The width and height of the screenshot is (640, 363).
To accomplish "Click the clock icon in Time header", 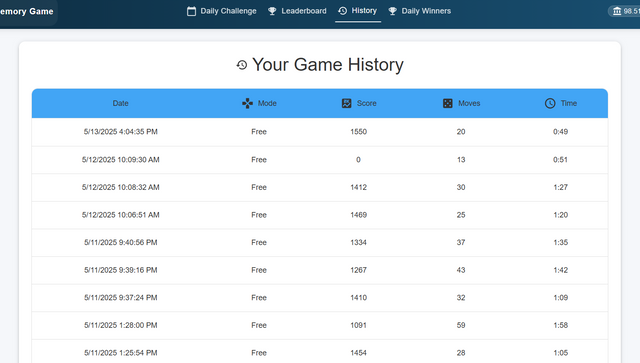I will point(550,103).
